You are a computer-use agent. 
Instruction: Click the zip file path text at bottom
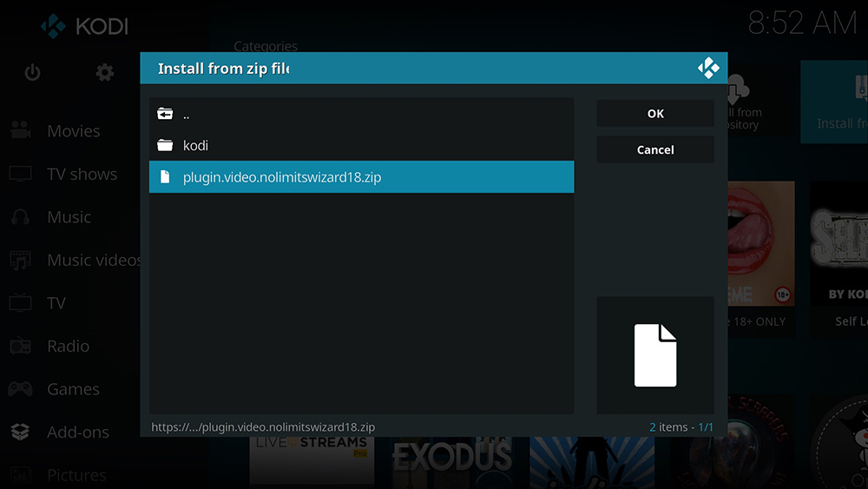[263, 427]
